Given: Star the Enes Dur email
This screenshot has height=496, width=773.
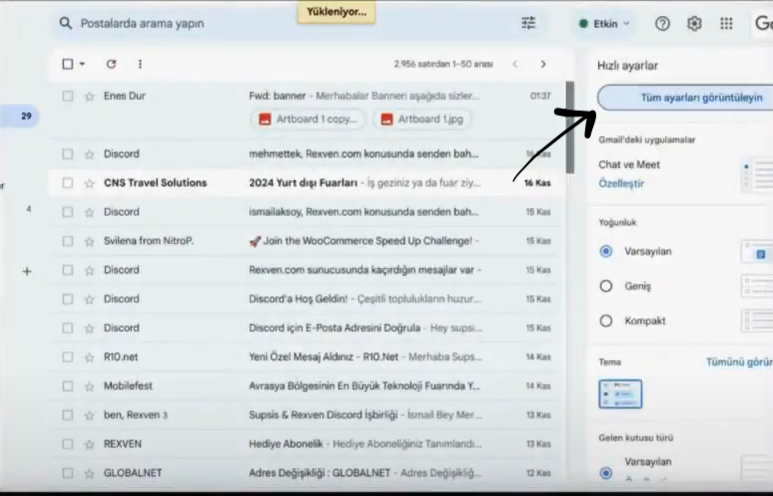Looking at the screenshot, I should click(x=89, y=96).
